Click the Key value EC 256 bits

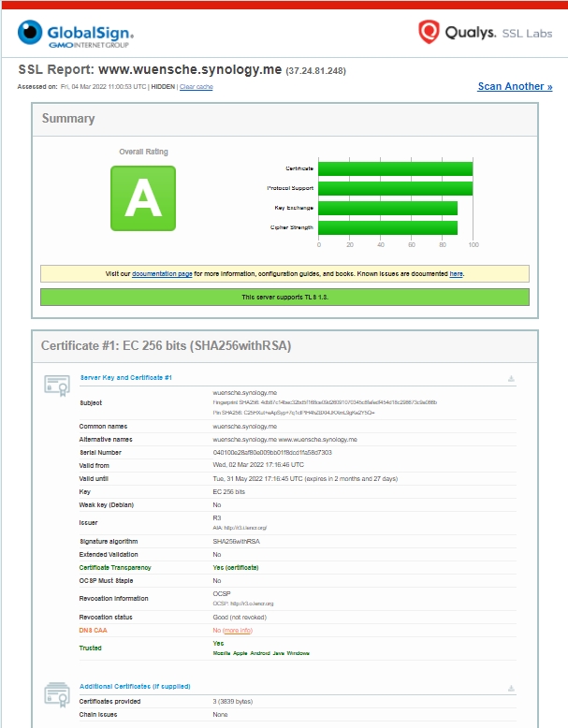coord(228,491)
